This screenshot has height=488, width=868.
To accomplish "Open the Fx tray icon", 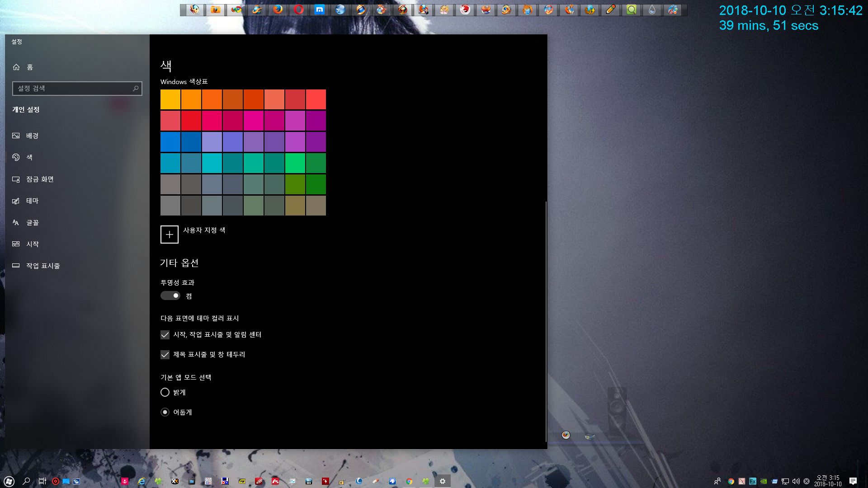I will tap(753, 481).
